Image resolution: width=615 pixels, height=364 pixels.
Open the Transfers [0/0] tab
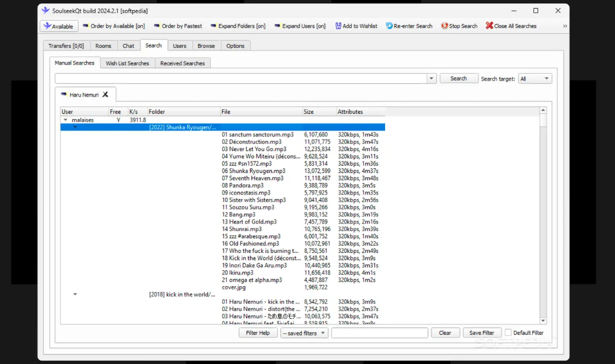pyautogui.click(x=66, y=46)
